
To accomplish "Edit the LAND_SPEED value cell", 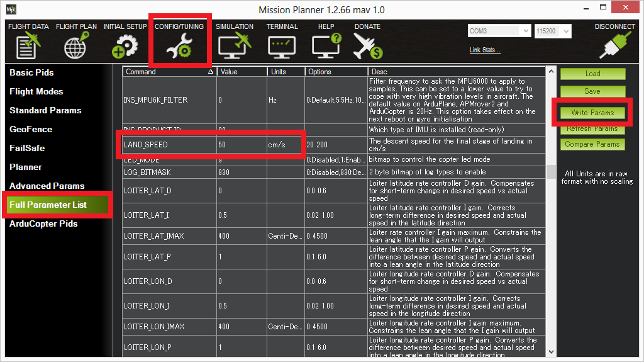I will pyautogui.click(x=241, y=145).
